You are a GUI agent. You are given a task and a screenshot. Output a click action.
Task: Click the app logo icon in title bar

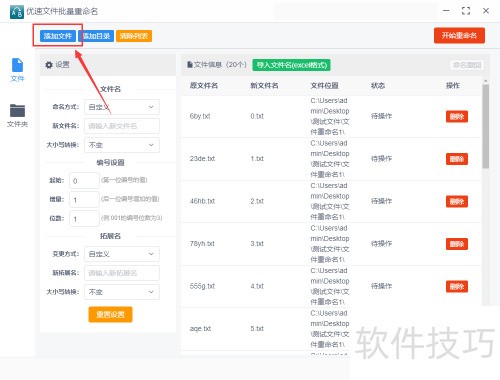[x=17, y=12]
